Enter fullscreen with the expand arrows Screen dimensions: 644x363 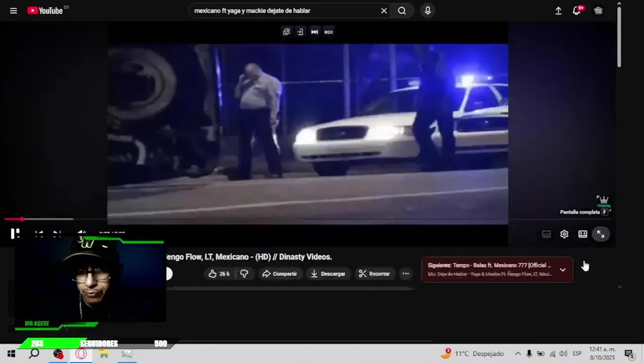point(601,234)
